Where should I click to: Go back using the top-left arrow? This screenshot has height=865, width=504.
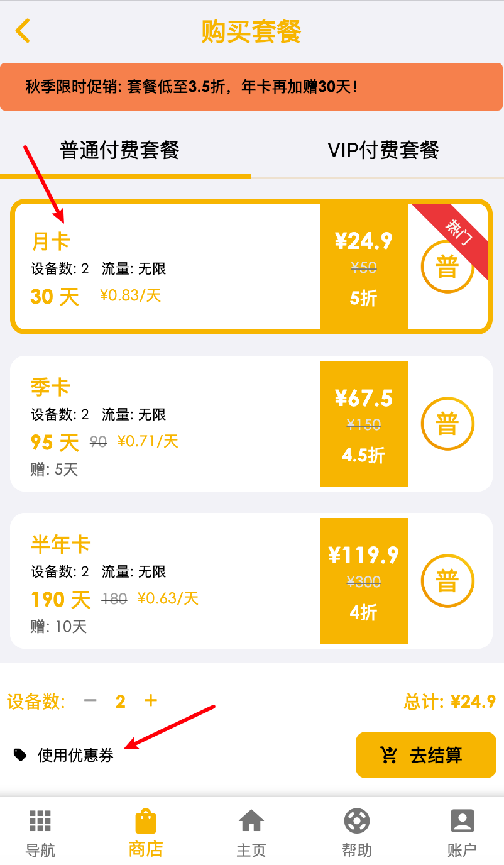(x=23, y=31)
